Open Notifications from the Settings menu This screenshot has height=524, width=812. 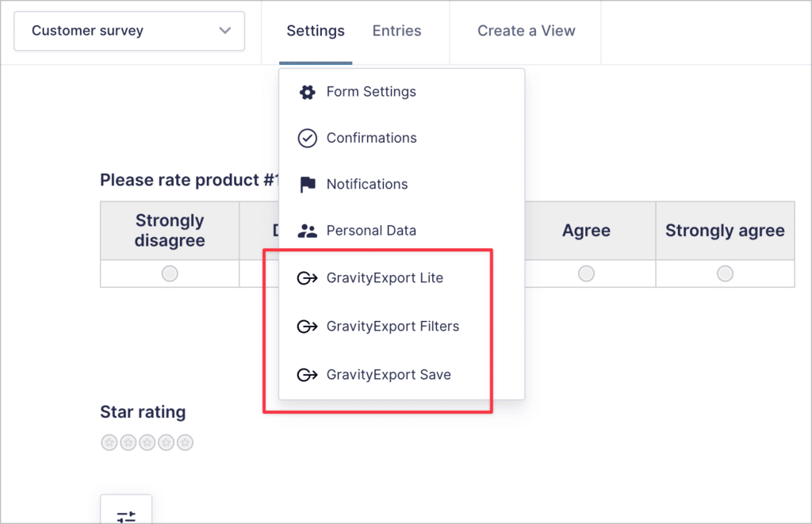pos(366,184)
